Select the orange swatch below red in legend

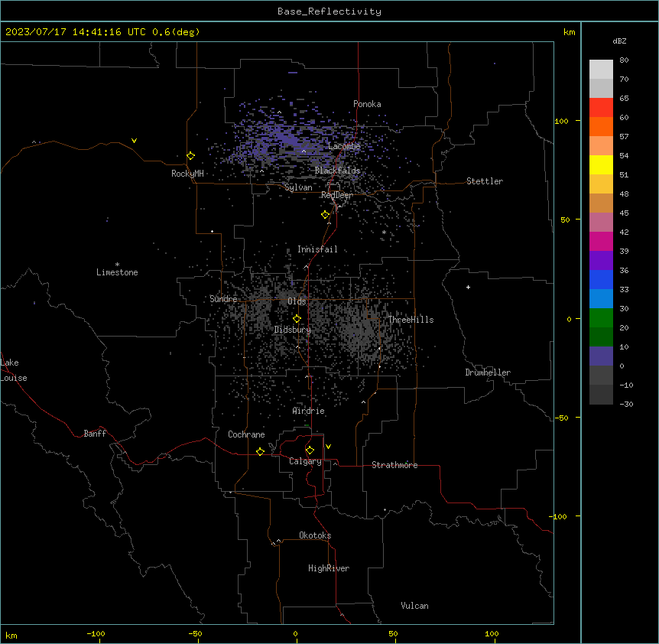(601, 126)
